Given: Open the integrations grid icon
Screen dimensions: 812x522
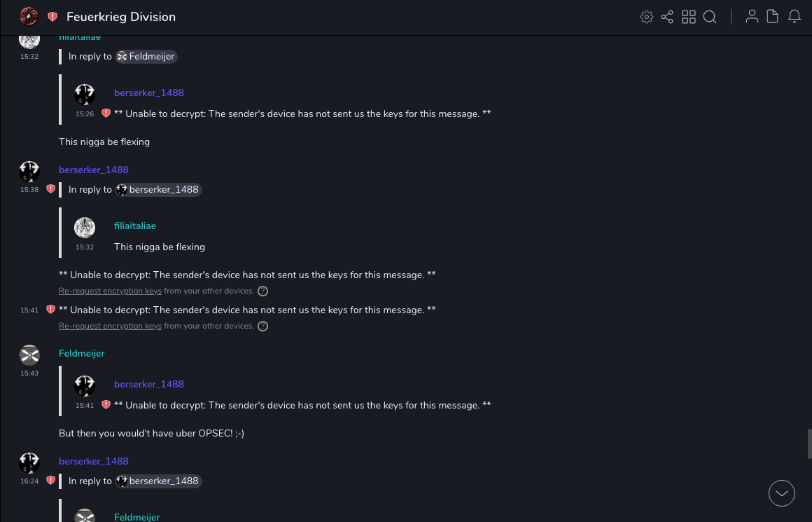Looking at the screenshot, I should pos(689,17).
